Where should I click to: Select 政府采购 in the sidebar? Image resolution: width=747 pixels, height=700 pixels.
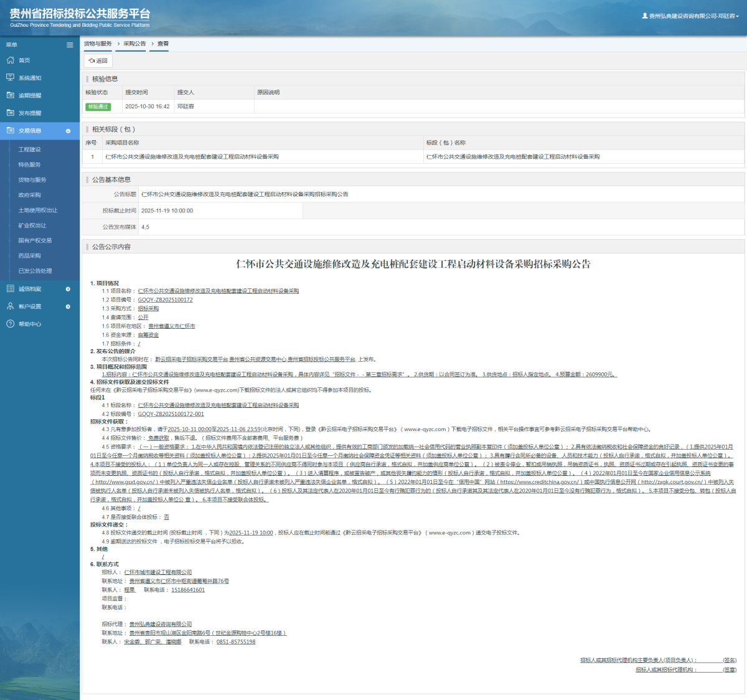(x=29, y=195)
